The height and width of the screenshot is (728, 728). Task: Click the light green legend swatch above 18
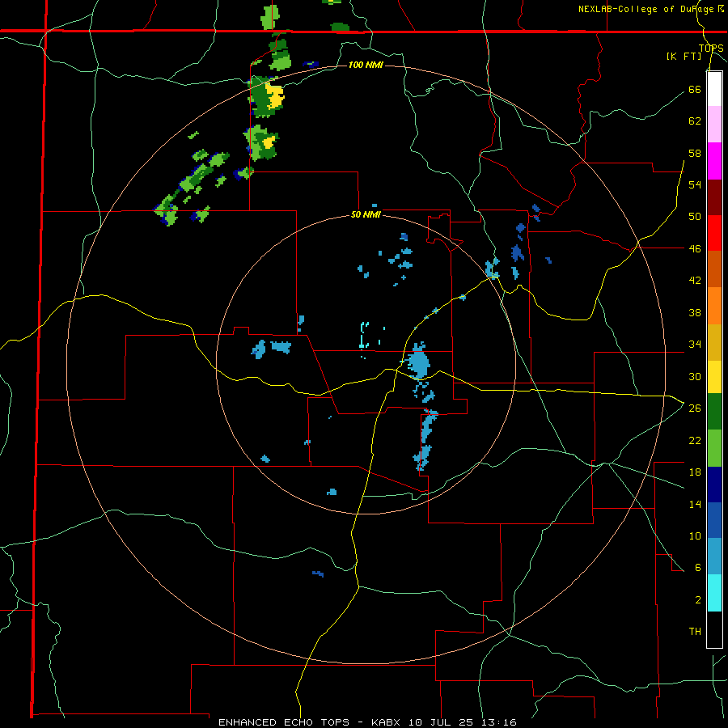714,448
